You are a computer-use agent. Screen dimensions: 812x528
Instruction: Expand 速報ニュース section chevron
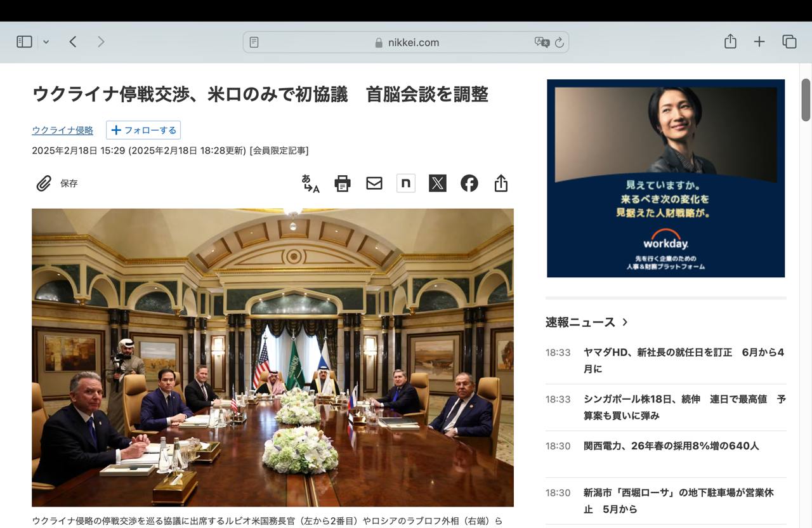(625, 322)
